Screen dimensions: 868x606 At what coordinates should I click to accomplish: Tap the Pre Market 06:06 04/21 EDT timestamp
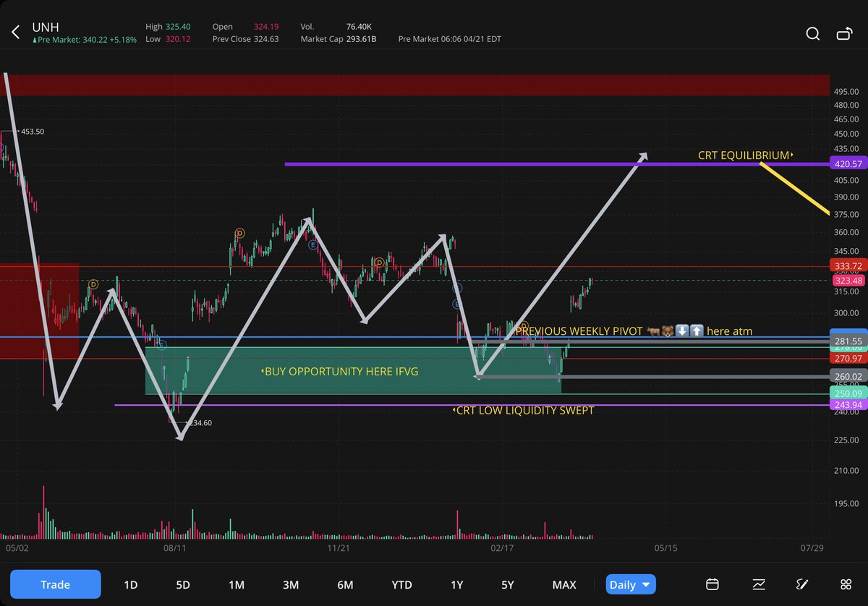pos(449,38)
